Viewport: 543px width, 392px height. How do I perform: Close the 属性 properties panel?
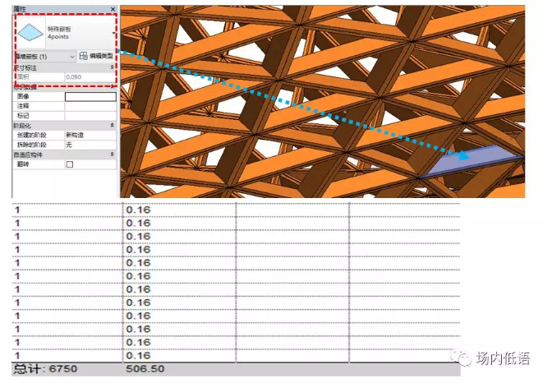[113, 9]
